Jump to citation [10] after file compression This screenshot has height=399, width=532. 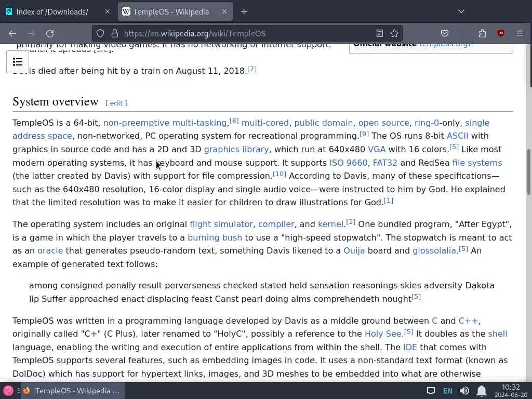click(x=280, y=174)
